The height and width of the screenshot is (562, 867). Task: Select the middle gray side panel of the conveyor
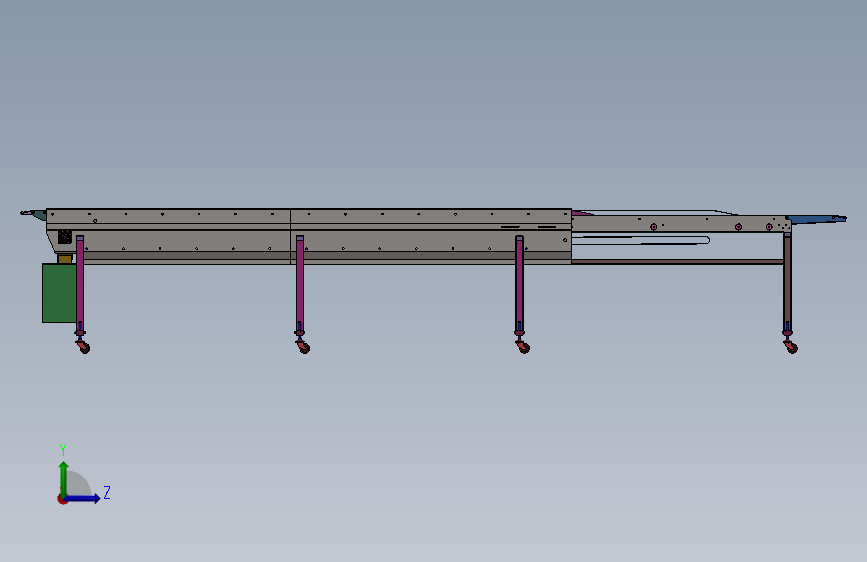(431, 236)
